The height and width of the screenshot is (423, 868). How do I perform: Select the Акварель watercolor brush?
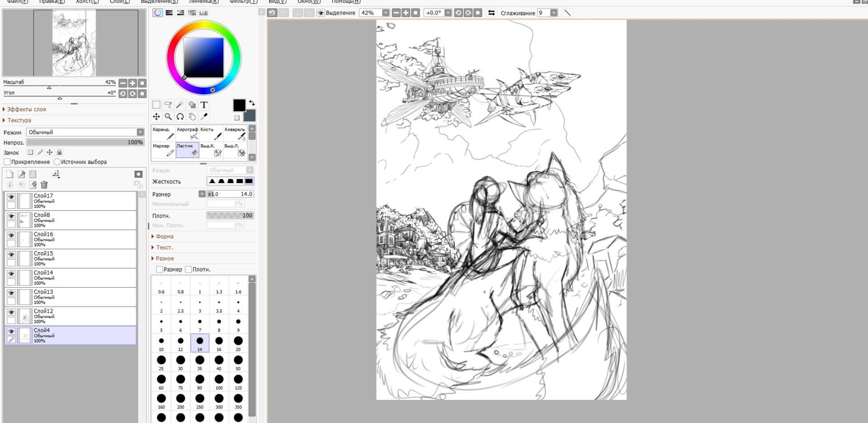(235, 133)
